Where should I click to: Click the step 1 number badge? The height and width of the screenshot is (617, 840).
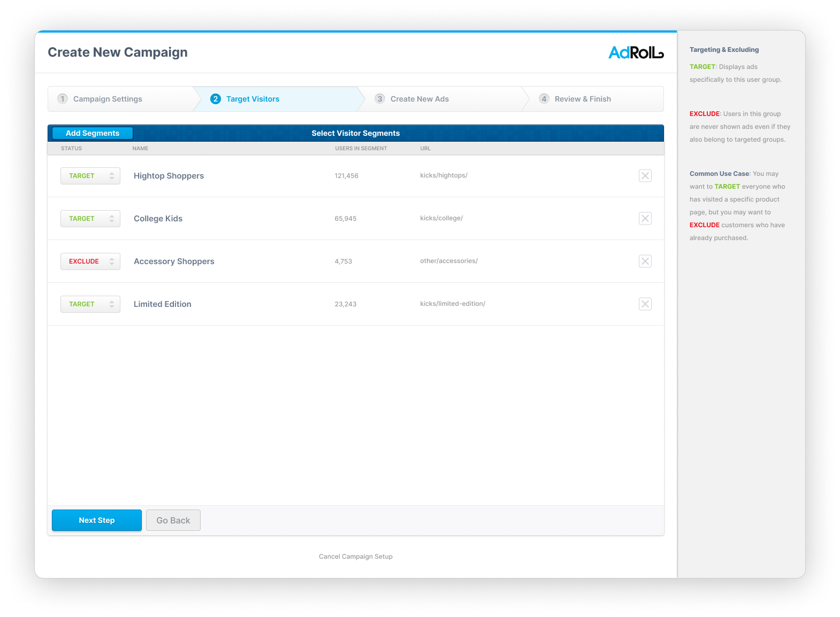pos(63,99)
